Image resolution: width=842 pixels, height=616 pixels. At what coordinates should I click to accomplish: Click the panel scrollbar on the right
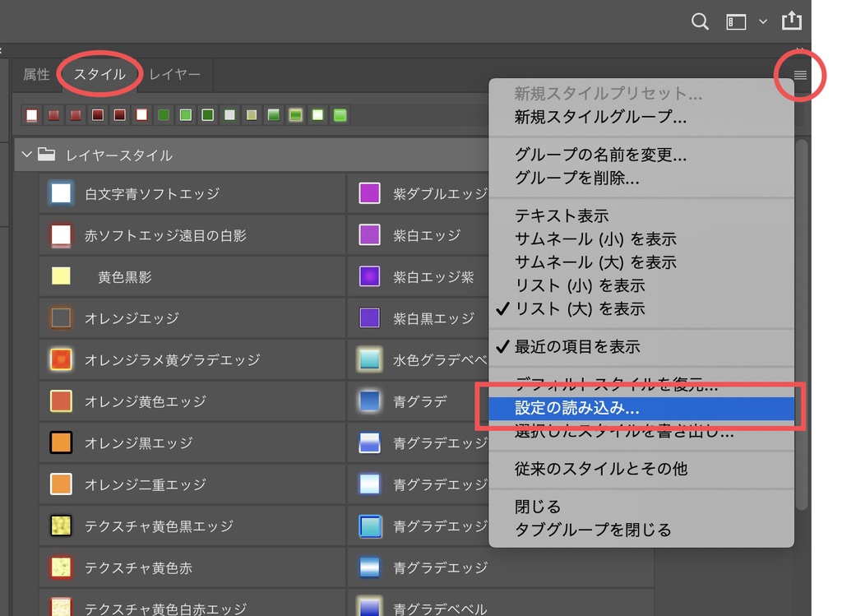click(x=803, y=329)
